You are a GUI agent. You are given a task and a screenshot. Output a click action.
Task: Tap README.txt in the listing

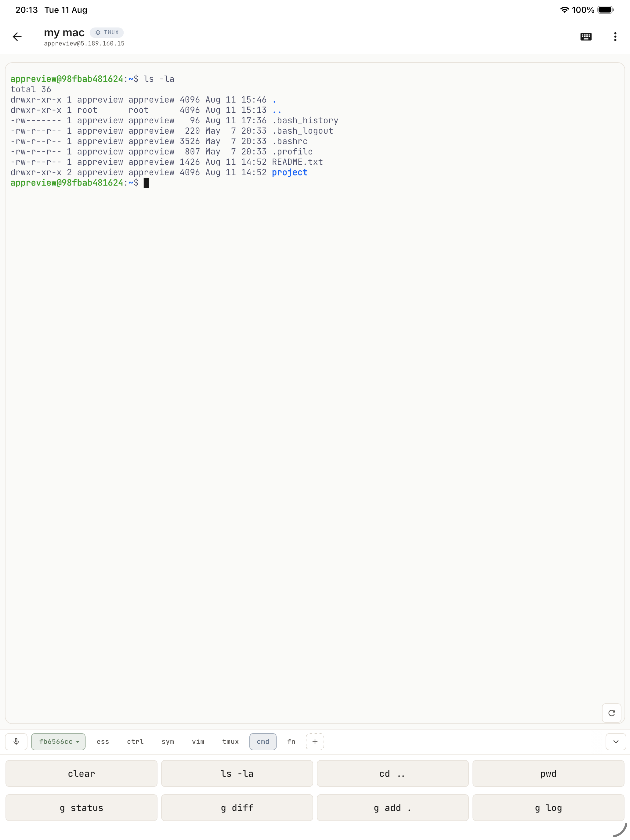pyautogui.click(x=297, y=162)
